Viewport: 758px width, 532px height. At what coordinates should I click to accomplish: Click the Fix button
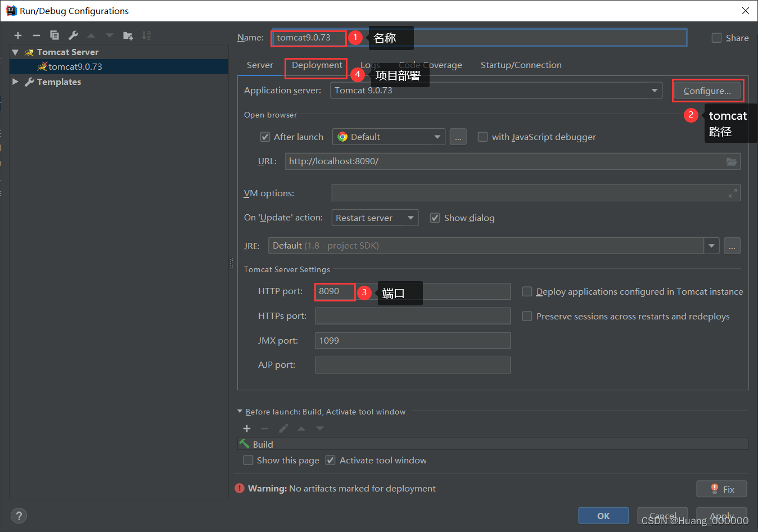coord(722,489)
